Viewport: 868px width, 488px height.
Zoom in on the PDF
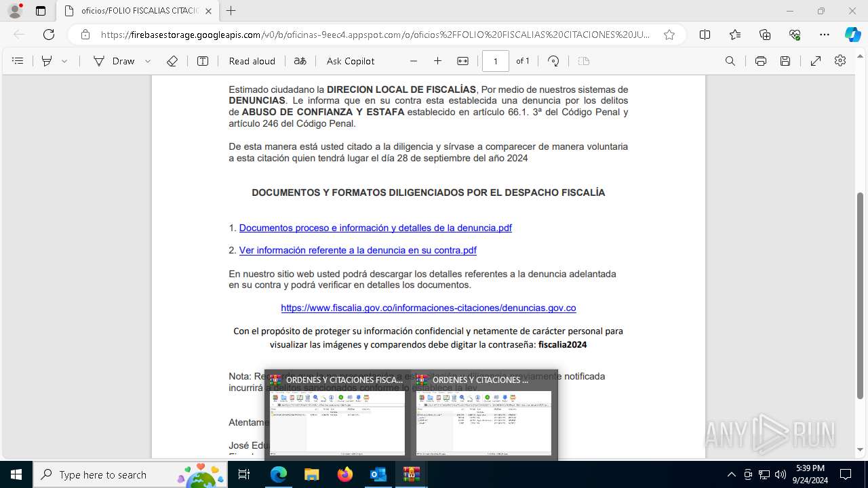click(438, 61)
